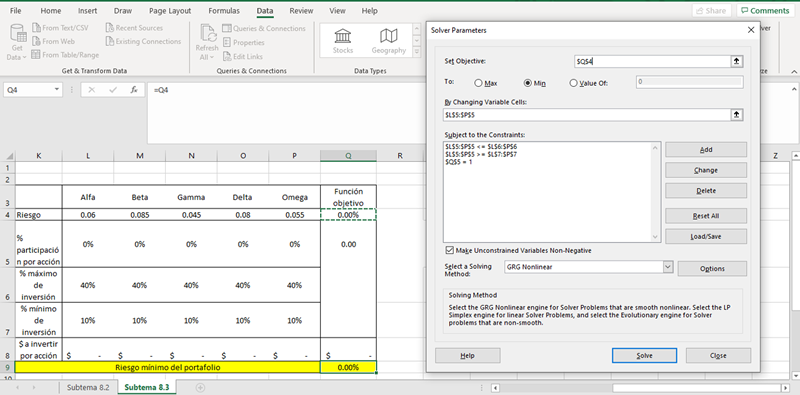The height and width of the screenshot is (395, 800).
Task: Click the Solve button
Action: coord(644,355)
